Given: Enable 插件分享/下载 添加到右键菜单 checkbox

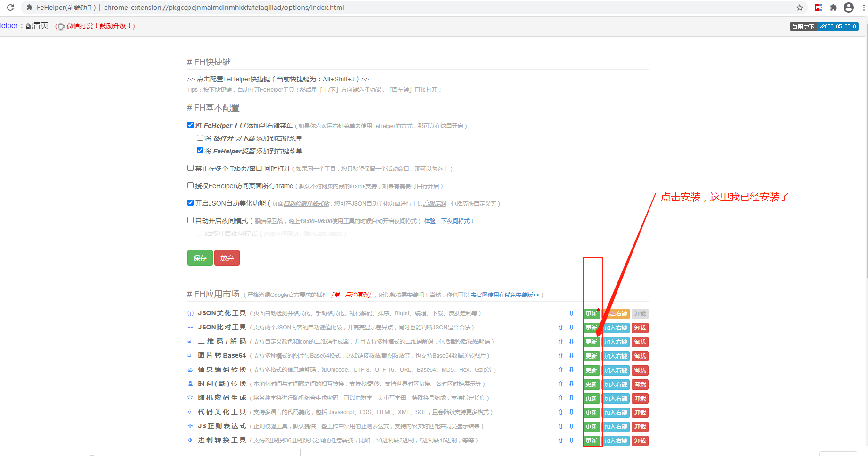Looking at the screenshot, I should tap(200, 138).
